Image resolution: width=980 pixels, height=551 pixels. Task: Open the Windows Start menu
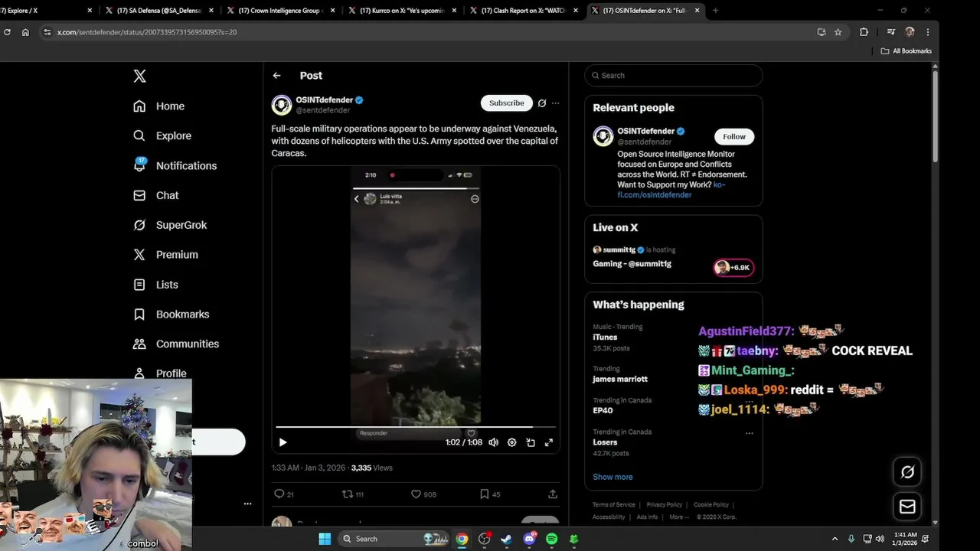pos(325,539)
